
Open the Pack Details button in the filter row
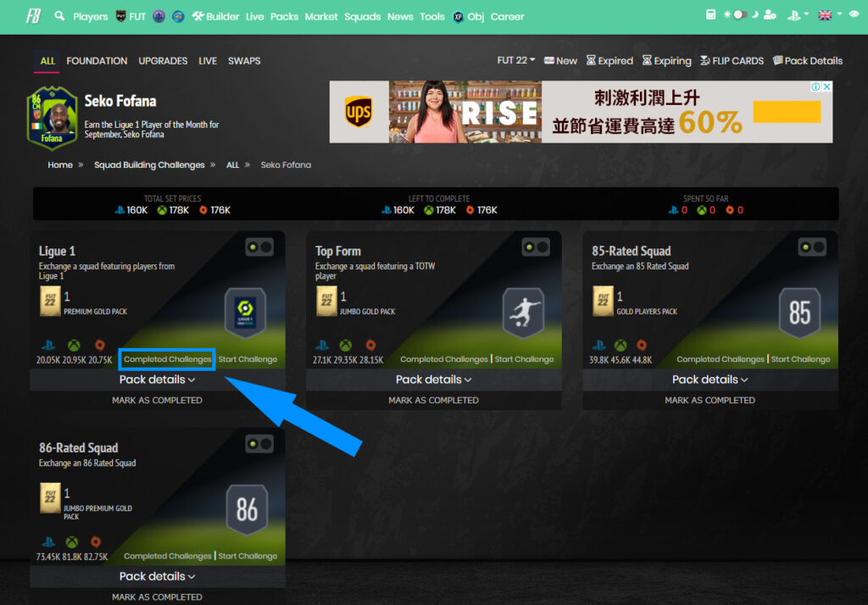pyautogui.click(x=808, y=61)
